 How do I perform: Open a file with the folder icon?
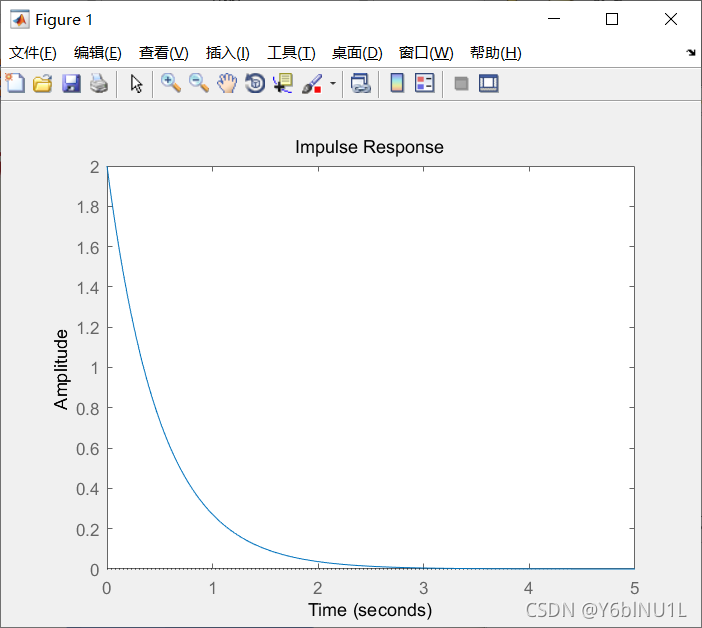click(43, 83)
